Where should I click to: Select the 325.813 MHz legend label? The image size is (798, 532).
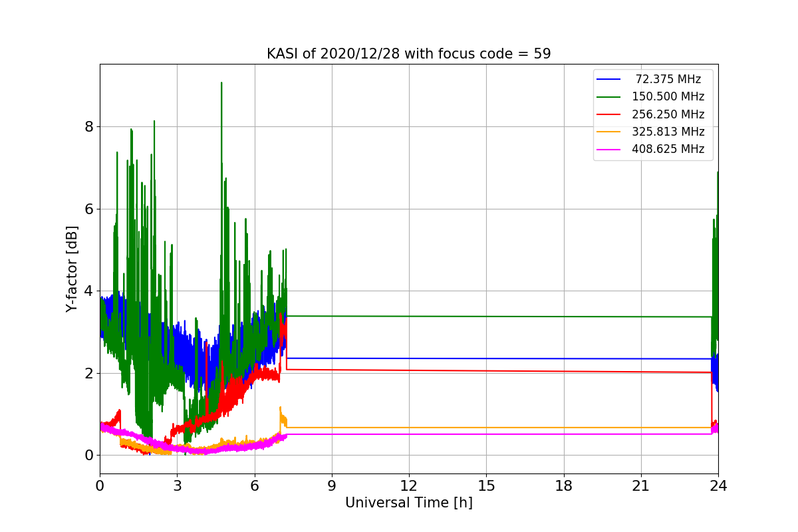(x=668, y=132)
